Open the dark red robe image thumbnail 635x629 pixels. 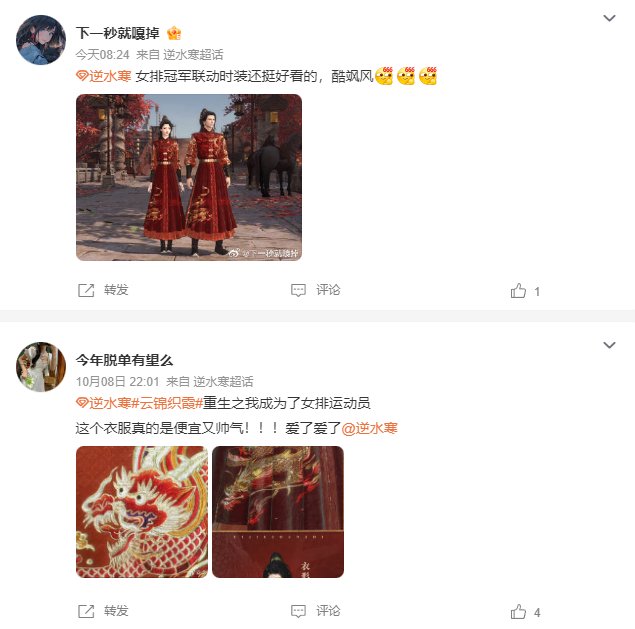click(278, 512)
